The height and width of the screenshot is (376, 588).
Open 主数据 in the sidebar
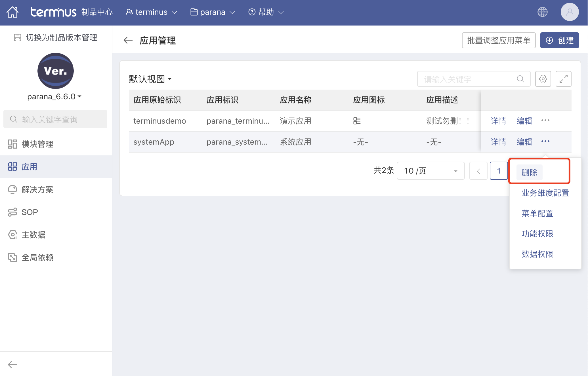coord(56,235)
